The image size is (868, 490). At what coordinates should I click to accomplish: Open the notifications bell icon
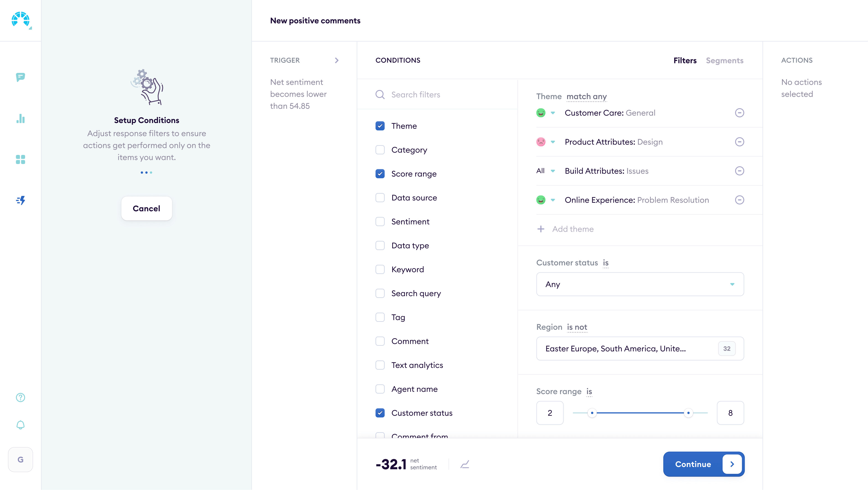[x=20, y=425]
